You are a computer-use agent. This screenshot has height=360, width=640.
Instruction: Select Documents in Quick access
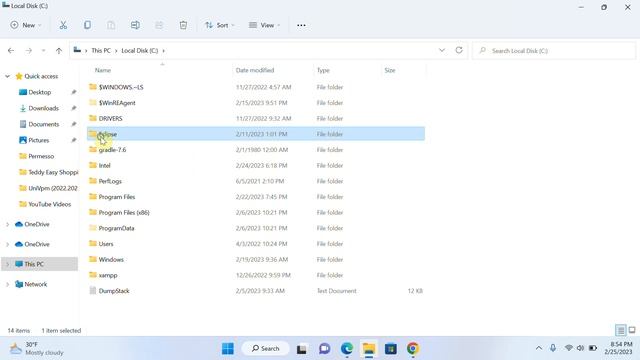tap(43, 124)
